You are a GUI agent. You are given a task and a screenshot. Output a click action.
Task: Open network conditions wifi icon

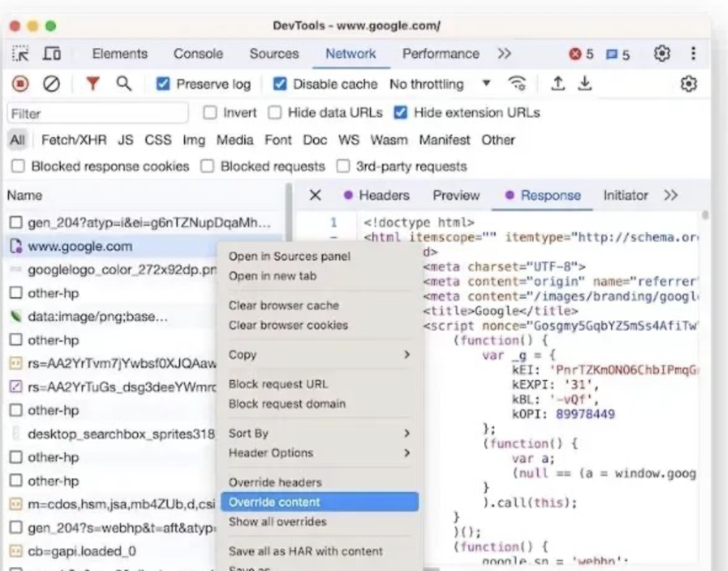point(517,84)
